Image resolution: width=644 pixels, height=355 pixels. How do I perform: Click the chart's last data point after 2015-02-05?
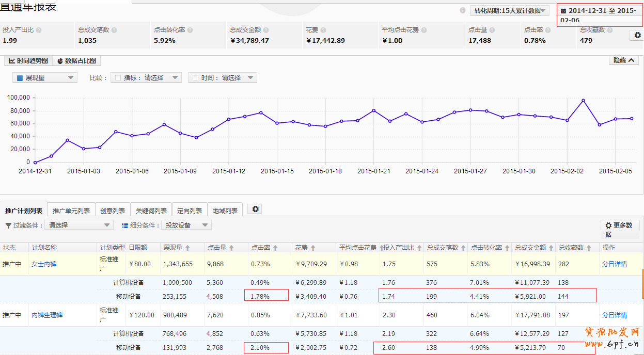tap(632, 119)
